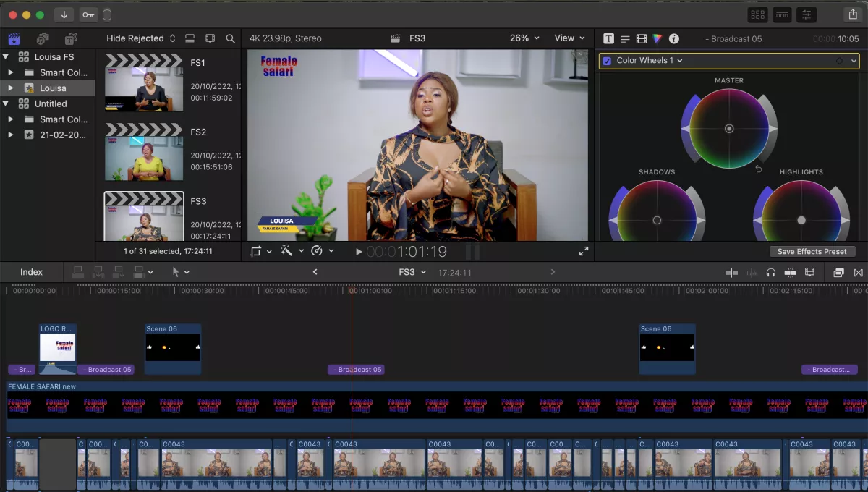This screenshot has height=492, width=868.
Task: Open the View menu above the viewer
Action: point(570,38)
